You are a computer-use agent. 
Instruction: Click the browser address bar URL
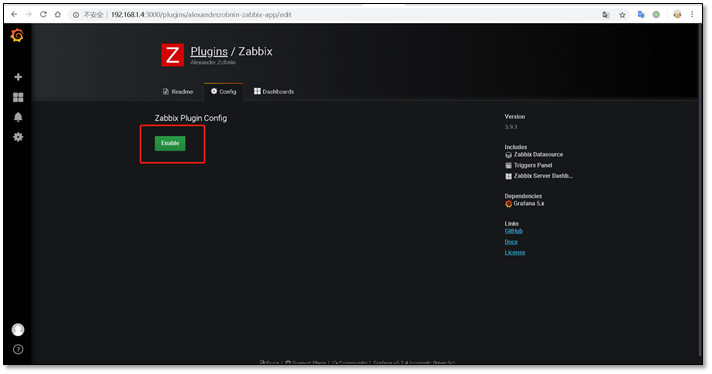[x=201, y=15]
